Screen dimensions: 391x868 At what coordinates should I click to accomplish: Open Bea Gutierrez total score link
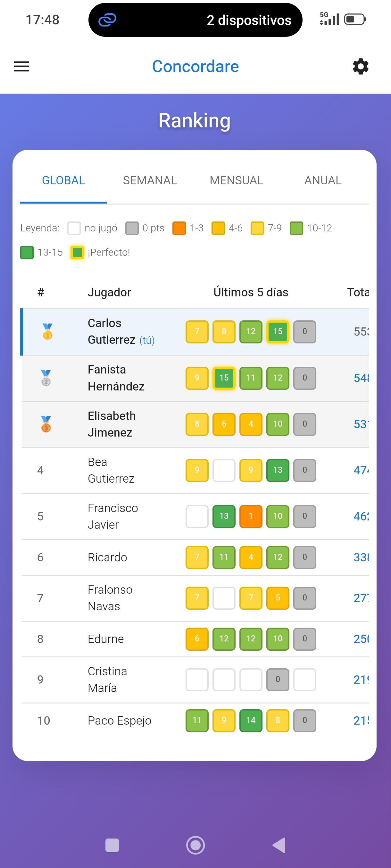click(x=361, y=470)
